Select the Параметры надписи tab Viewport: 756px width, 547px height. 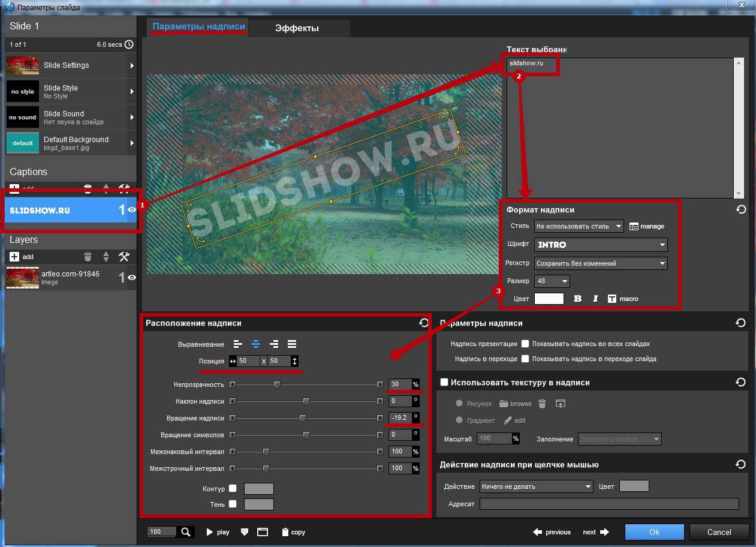pos(198,27)
